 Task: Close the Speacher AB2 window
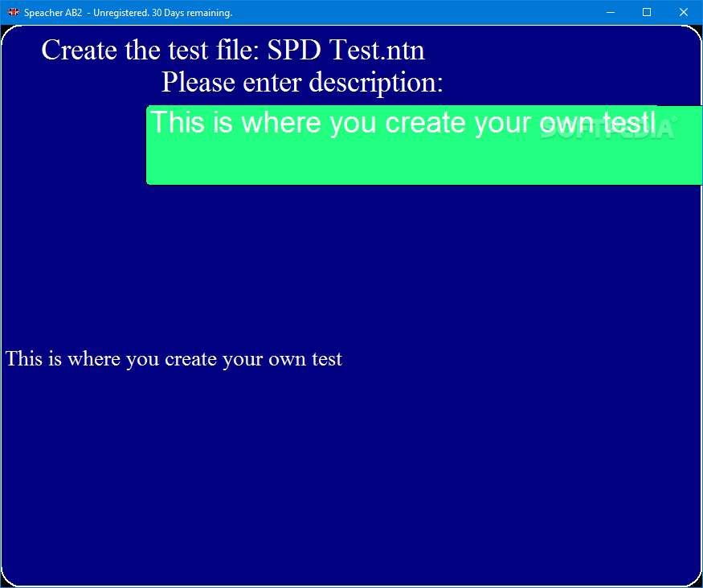tap(683, 13)
